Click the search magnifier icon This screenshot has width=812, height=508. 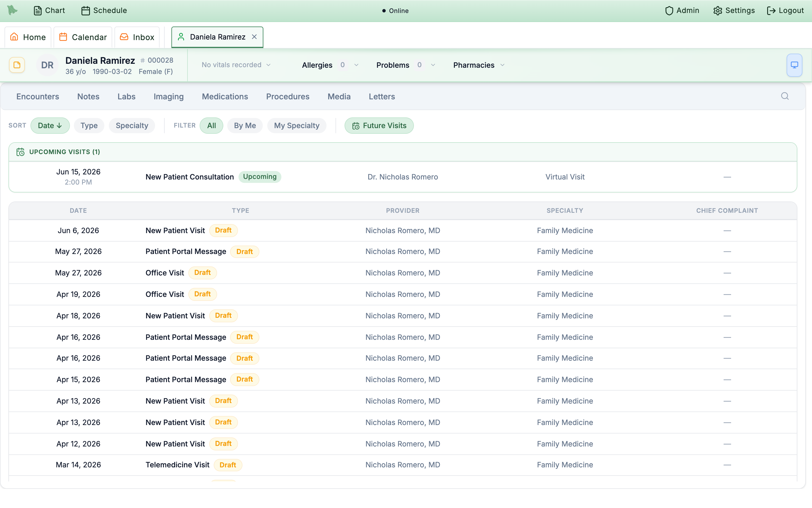click(785, 96)
